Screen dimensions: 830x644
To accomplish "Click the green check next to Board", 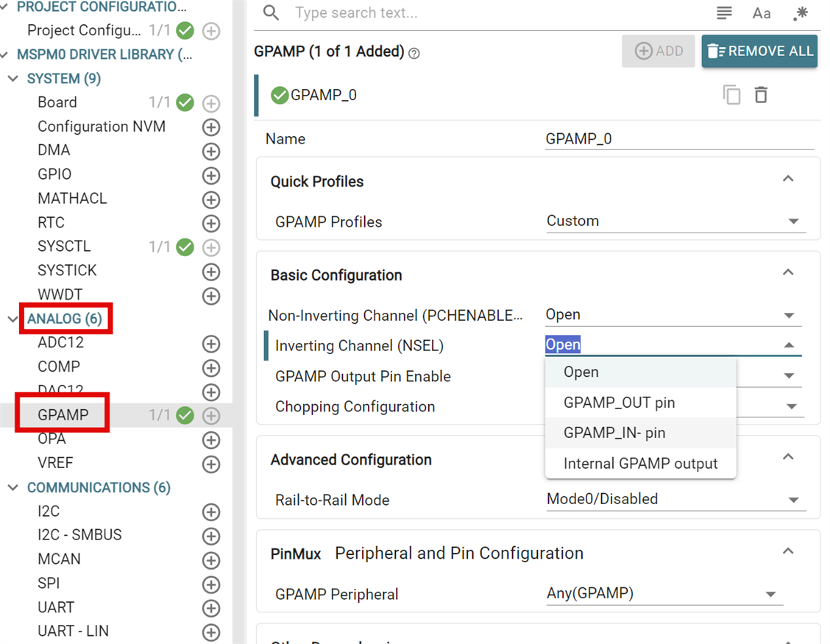I will (x=185, y=102).
